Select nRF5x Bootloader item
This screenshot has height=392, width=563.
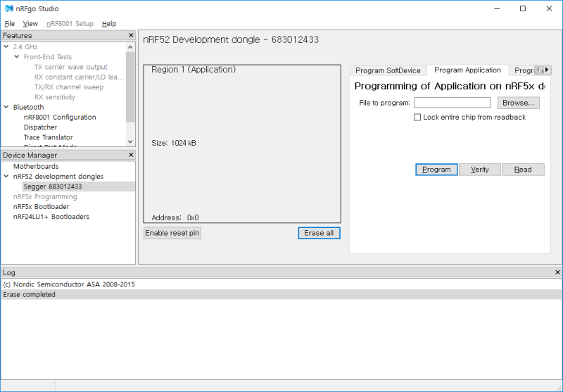tap(41, 206)
